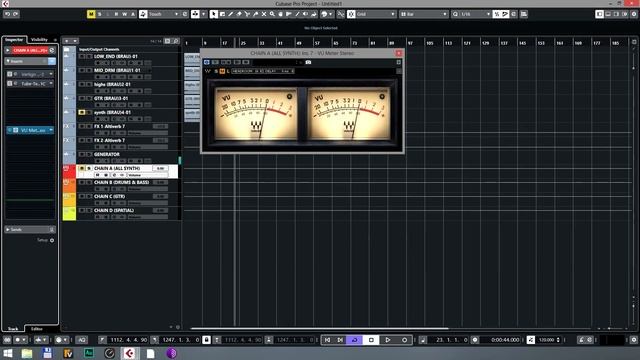Select the Line tool
This screenshot has width=640, height=360.
297,14
